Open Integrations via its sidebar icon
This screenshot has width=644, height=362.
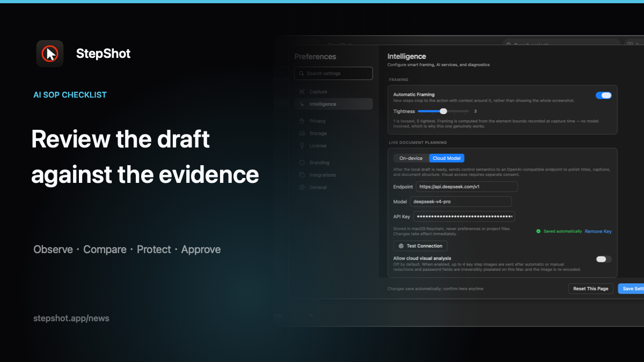pos(302,175)
